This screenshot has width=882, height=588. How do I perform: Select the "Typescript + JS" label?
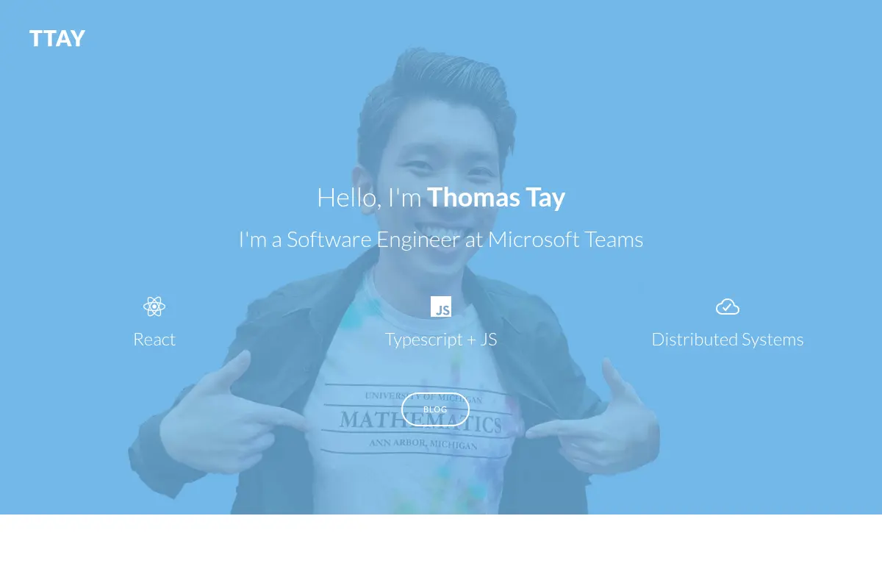pyautogui.click(x=441, y=340)
